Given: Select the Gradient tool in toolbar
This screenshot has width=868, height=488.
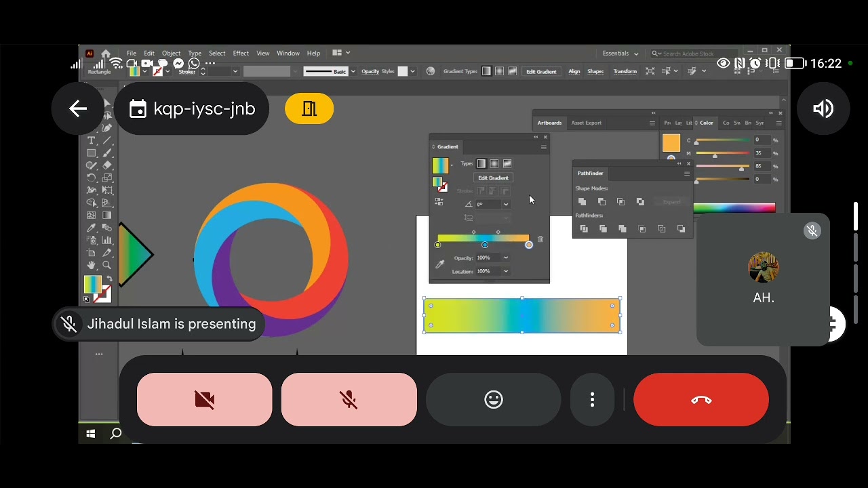Looking at the screenshot, I should tap(107, 216).
